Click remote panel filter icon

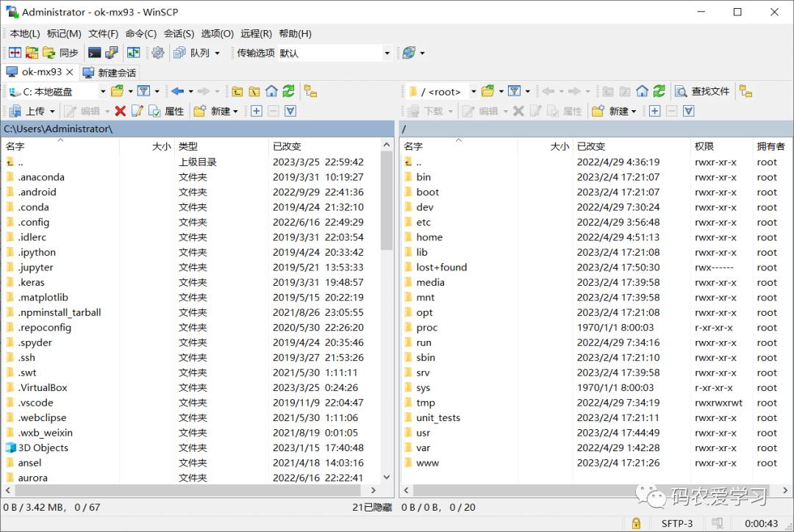point(515,91)
